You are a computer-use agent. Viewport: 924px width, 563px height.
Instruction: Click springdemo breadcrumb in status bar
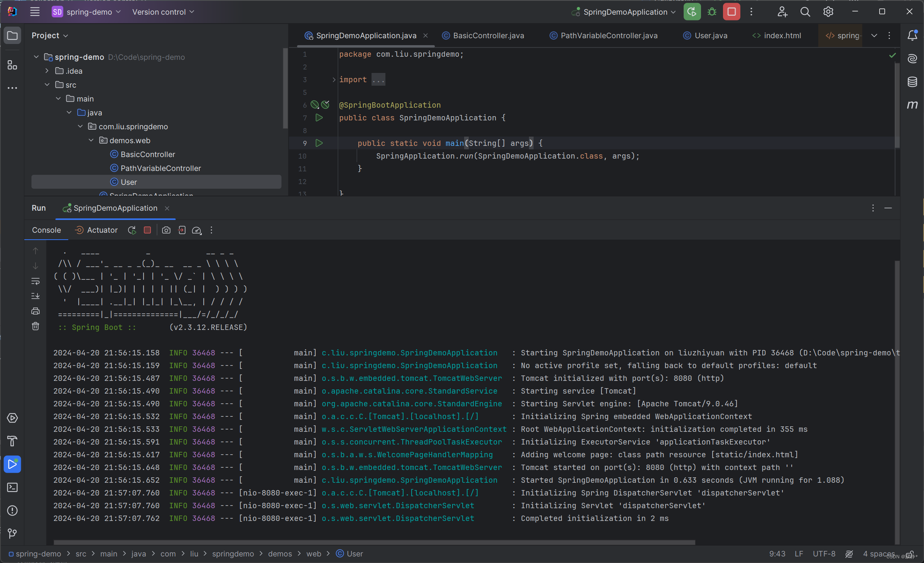tap(233, 554)
